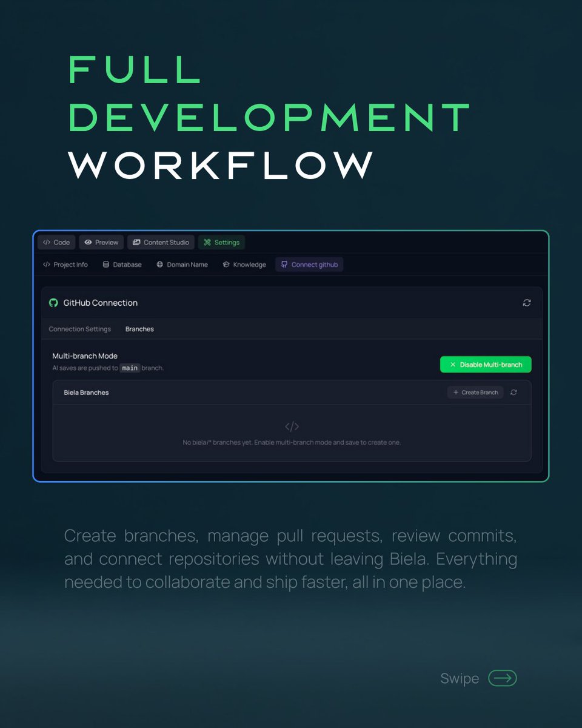
Task: Click the image icon on Content Studio
Action: click(x=136, y=242)
